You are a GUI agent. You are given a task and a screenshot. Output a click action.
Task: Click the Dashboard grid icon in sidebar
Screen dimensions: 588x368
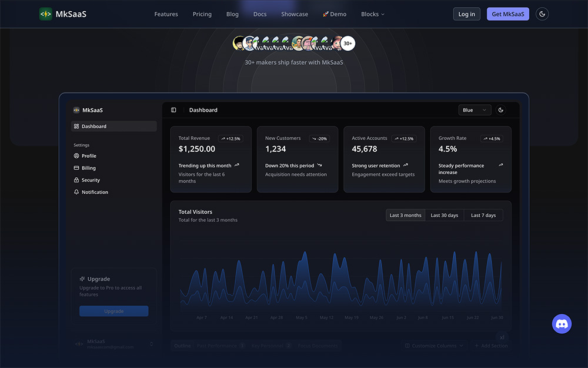pyautogui.click(x=76, y=126)
